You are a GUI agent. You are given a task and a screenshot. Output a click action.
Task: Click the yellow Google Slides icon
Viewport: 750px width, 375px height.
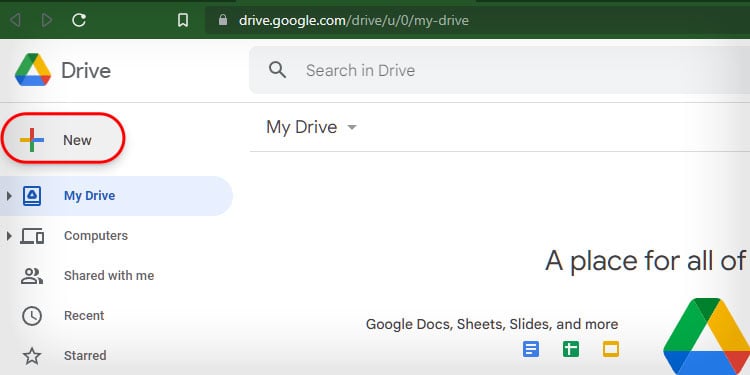coord(611,349)
